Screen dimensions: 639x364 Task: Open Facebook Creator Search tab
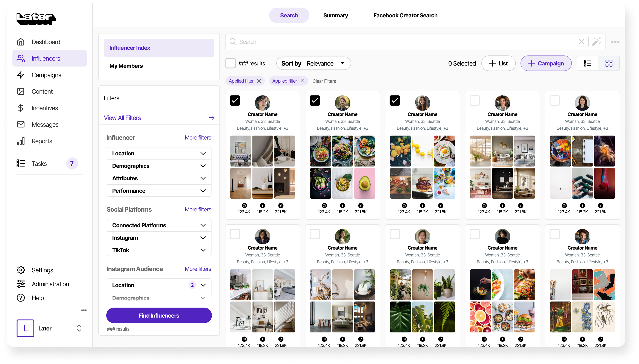click(405, 15)
